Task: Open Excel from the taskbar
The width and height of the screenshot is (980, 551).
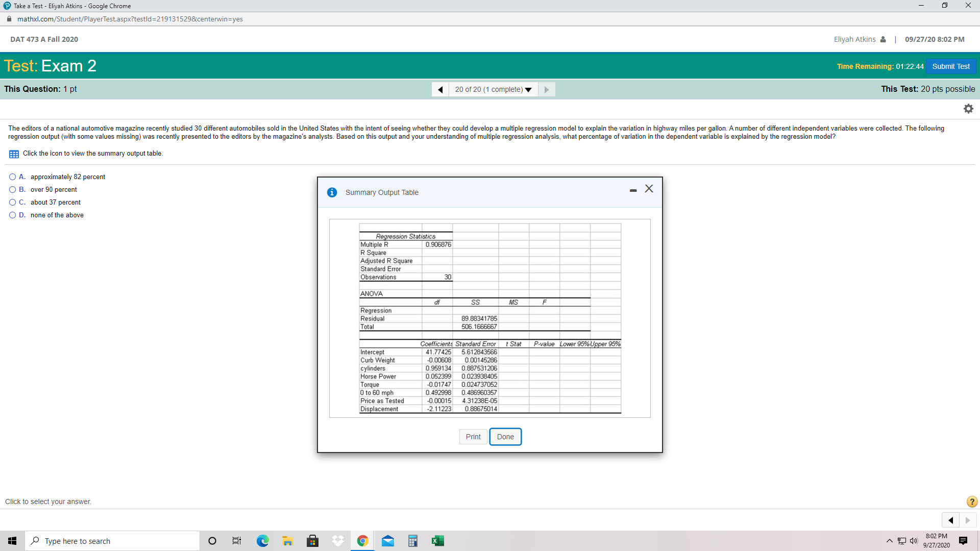Action: click(x=437, y=541)
